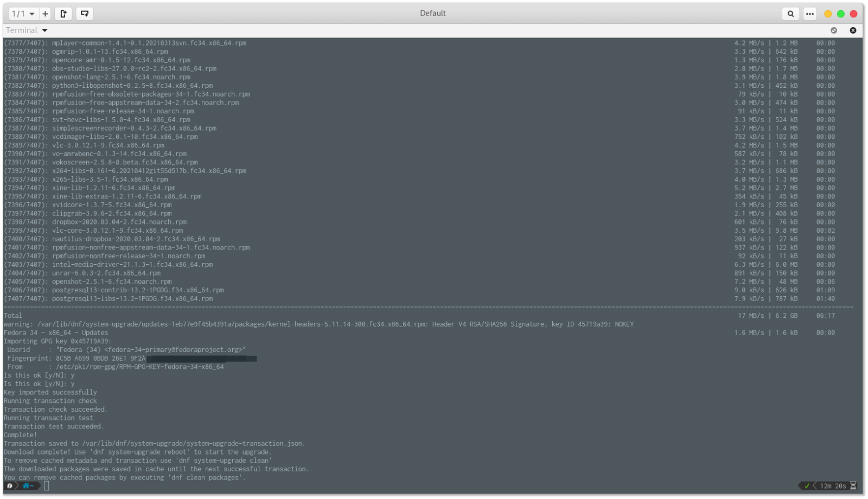Click the green maximize window button
The image size is (868, 499).
point(841,14)
